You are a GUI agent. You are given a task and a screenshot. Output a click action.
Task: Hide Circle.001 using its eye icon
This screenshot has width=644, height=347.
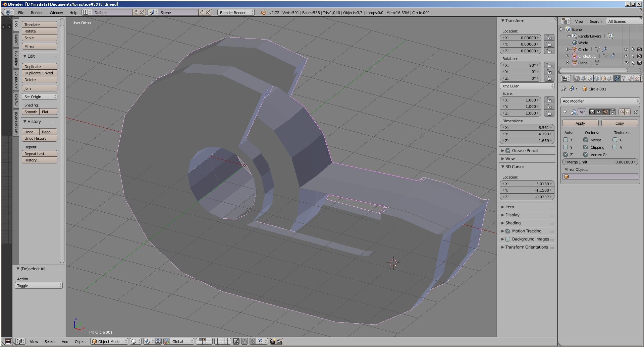[x=626, y=56]
